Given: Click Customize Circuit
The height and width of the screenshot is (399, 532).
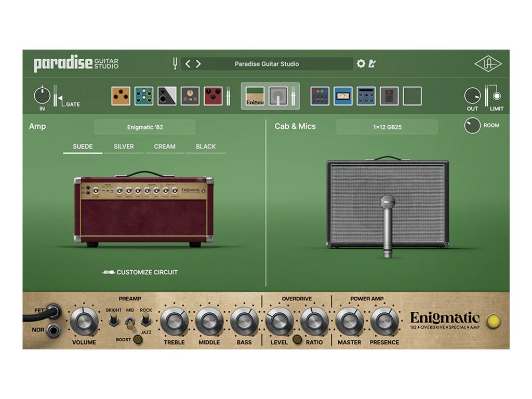Looking at the screenshot, I should [141, 272].
